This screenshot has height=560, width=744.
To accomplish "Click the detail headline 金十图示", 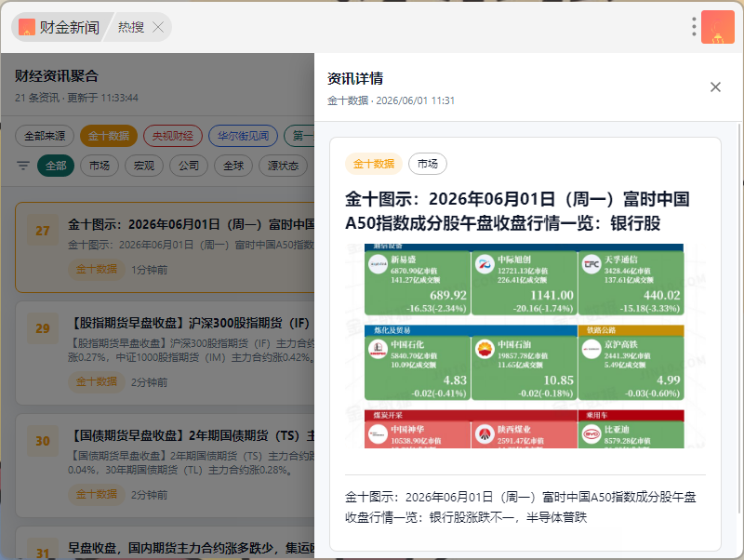I will (517, 211).
